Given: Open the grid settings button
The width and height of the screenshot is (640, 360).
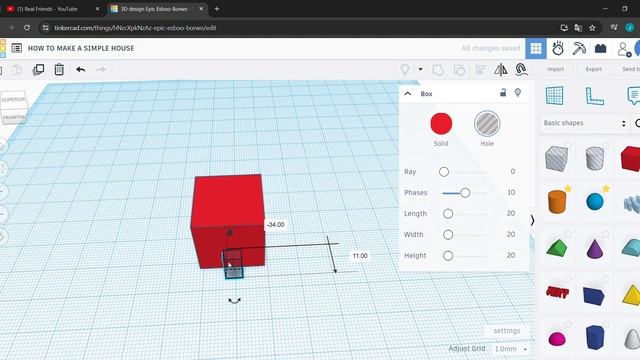Looking at the screenshot, I should [x=507, y=331].
